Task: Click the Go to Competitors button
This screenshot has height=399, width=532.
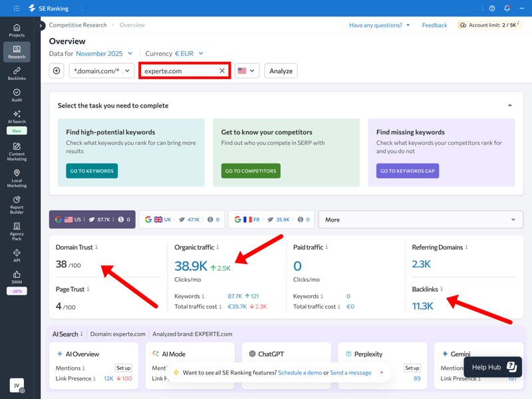Action: point(251,171)
